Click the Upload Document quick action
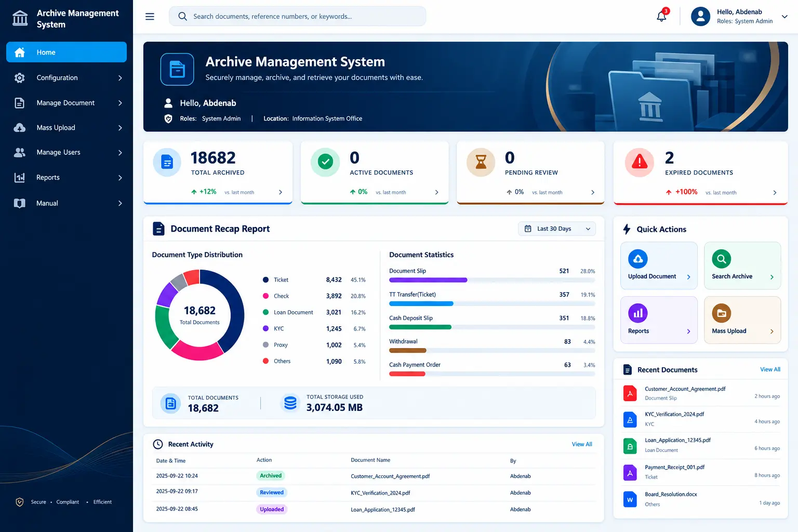 pyautogui.click(x=659, y=265)
